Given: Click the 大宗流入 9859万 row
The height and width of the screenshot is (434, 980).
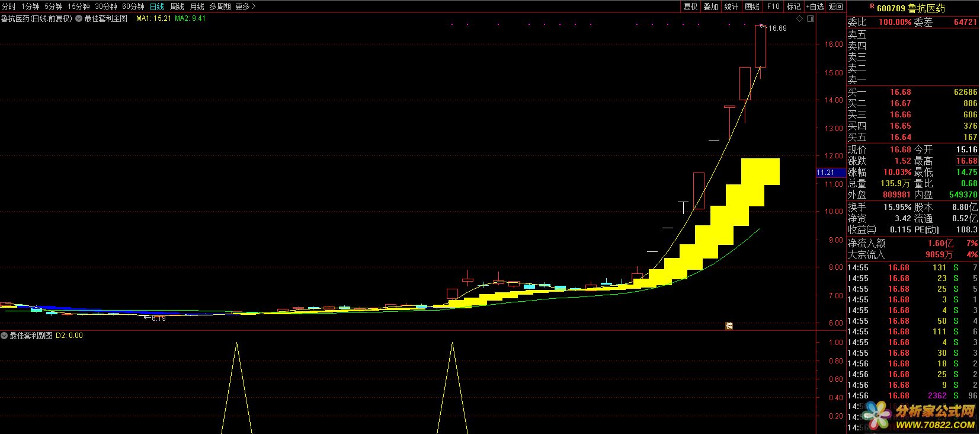Looking at the screenshot, I should click(912, 254).
